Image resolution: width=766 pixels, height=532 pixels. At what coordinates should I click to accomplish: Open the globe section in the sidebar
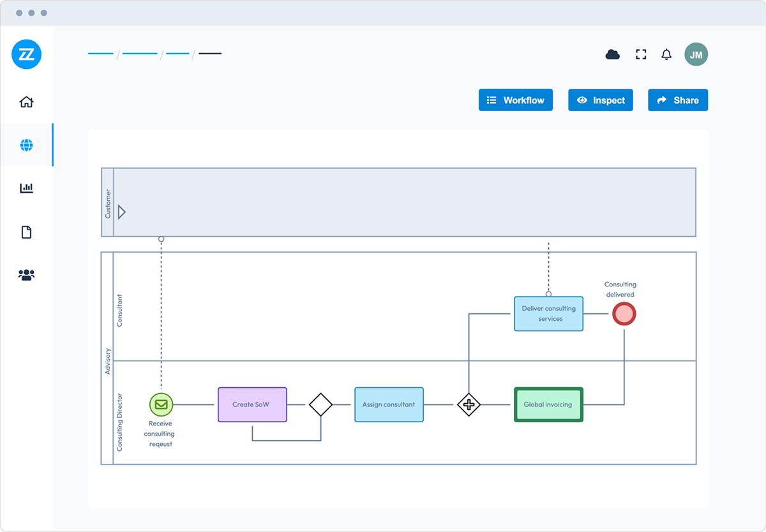pyautogui.click(x=26, y=145)
